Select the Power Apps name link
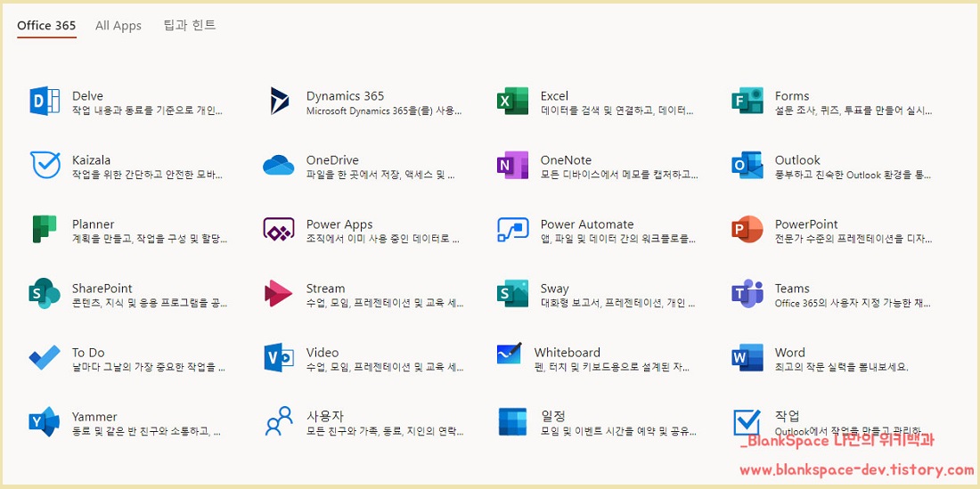The image size is (980, 489). pos(339,224)
